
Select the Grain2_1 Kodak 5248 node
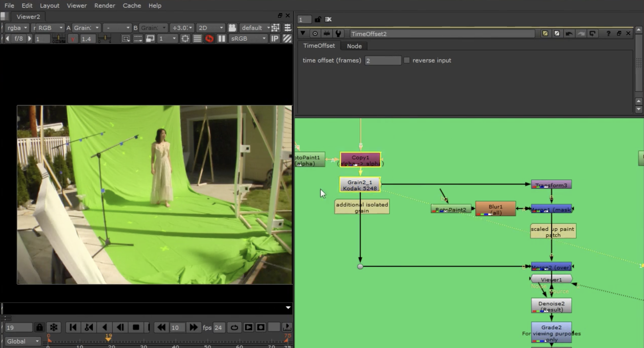pos(360,185)
